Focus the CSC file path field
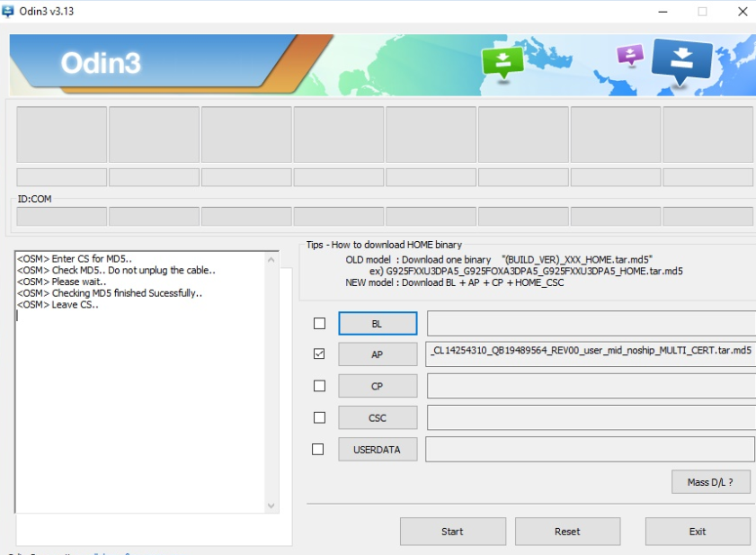 (x=591, y=417)
